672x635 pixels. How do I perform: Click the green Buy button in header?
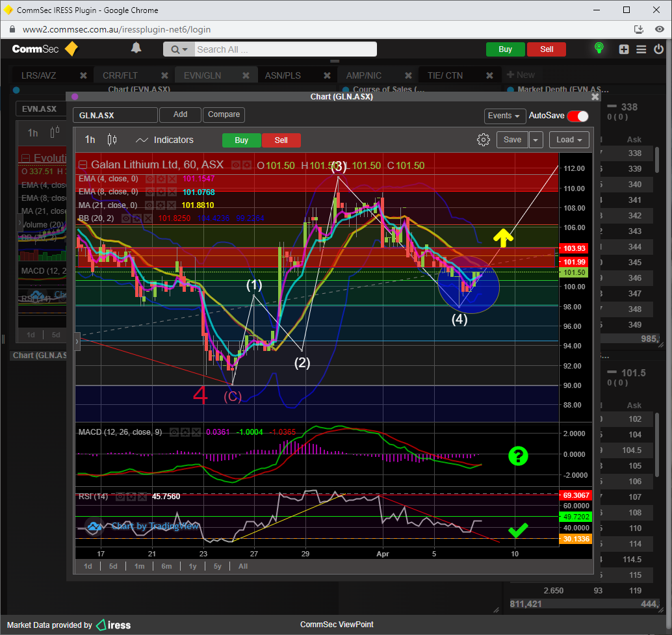(x=505, y=49)
